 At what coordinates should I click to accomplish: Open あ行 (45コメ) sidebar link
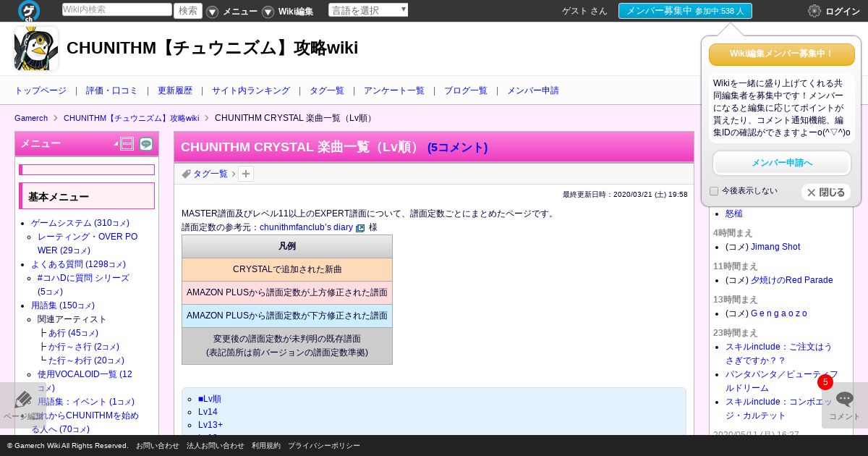tap(73, 333)
